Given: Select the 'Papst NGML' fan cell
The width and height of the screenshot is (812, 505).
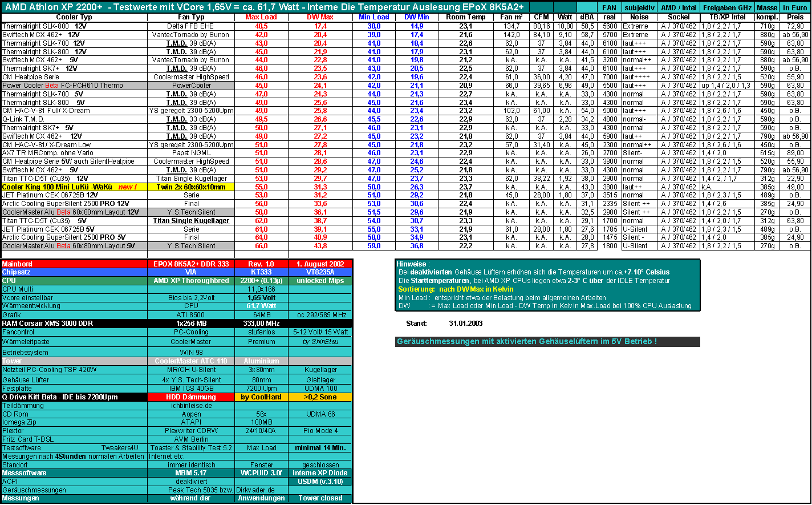Looking at the screenshot, I should (x=191, y=153).
